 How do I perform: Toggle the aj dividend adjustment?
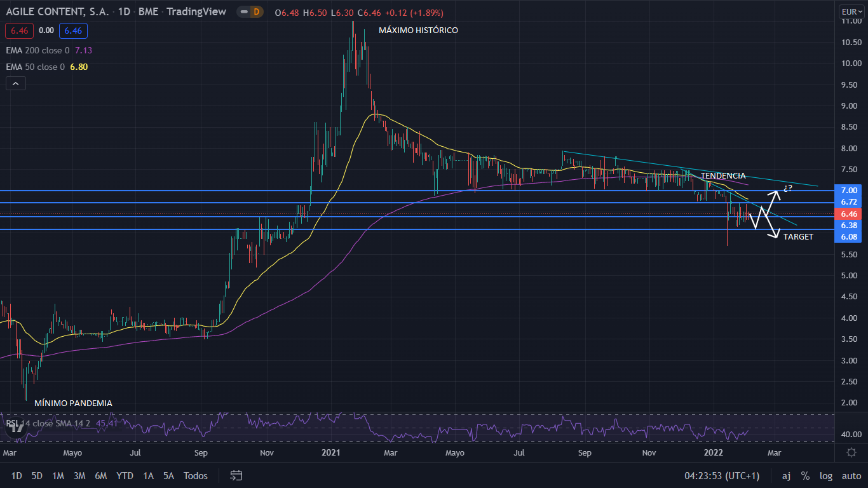(x=786, y=476)
